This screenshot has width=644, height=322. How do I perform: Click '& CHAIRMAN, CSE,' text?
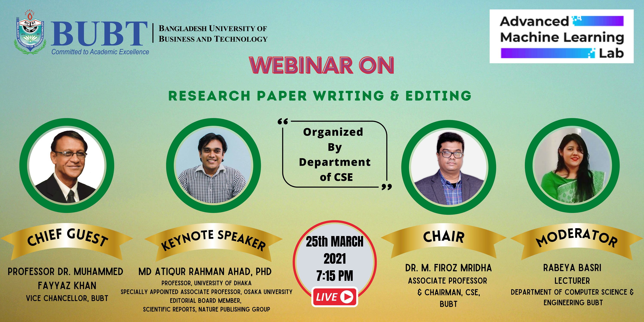pyautogui.click(x=449, y=292)
